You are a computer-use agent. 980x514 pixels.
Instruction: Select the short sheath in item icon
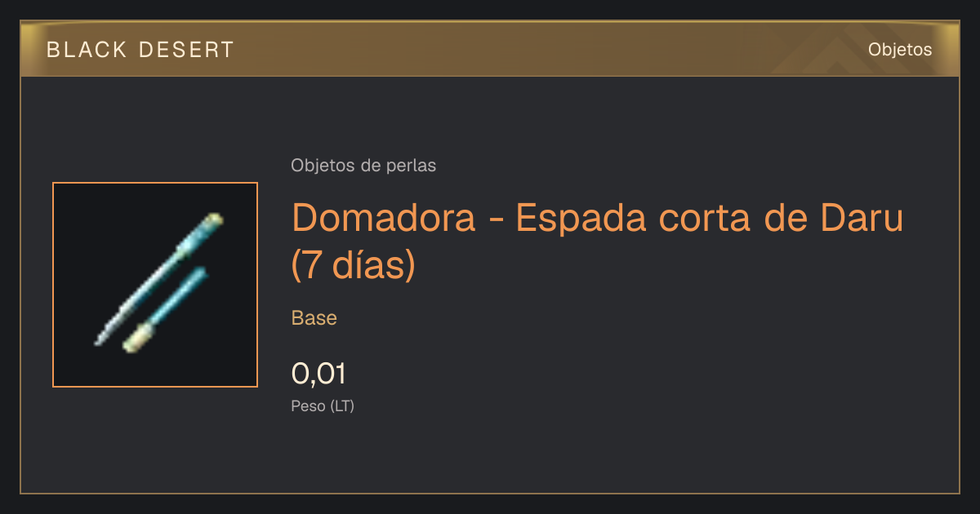[x=166, y=310]
